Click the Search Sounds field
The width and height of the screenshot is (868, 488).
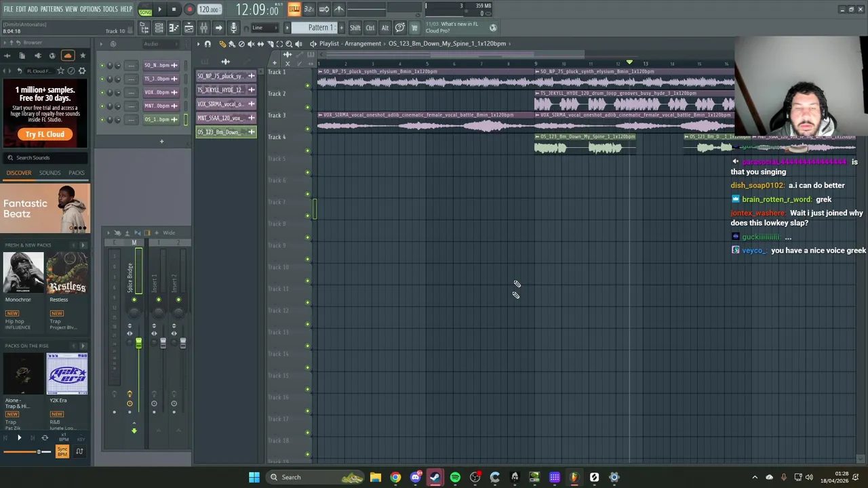click(x=45, y=157)
